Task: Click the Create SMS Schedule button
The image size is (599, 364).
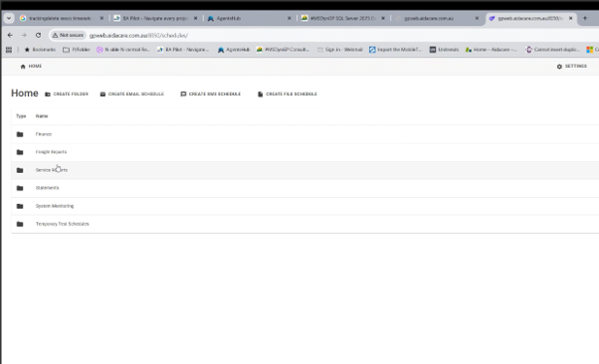Action: (x=211, y=93)
